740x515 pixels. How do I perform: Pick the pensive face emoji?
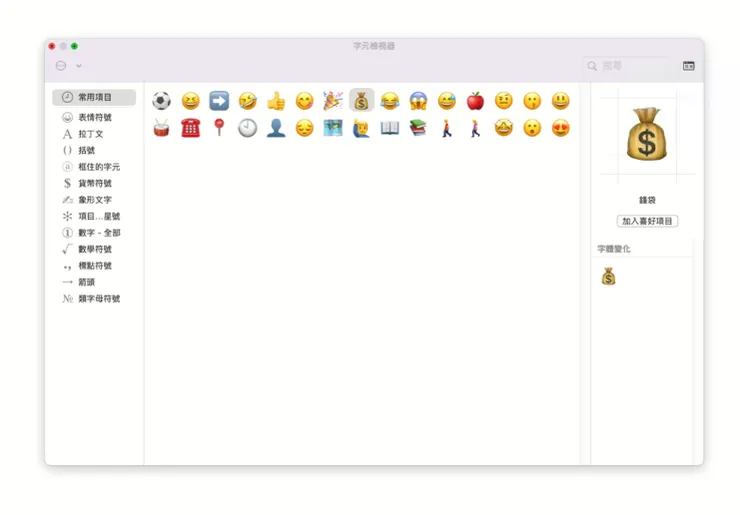(304, 128)
